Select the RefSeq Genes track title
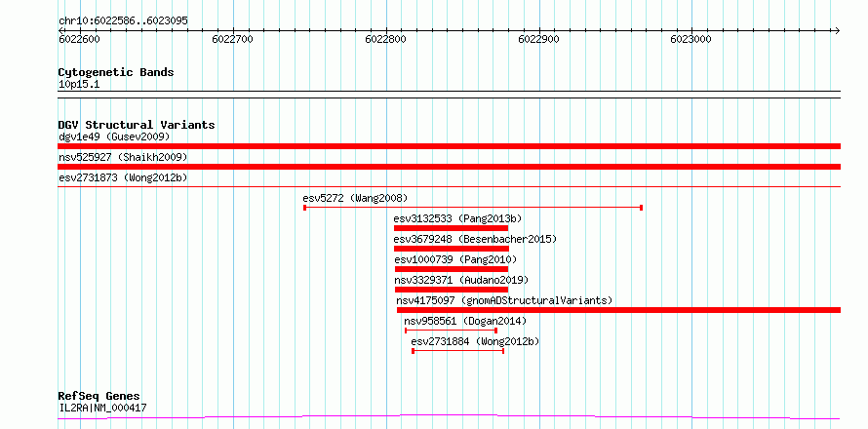The image size is (868, 429). click(x=99, y=396)
